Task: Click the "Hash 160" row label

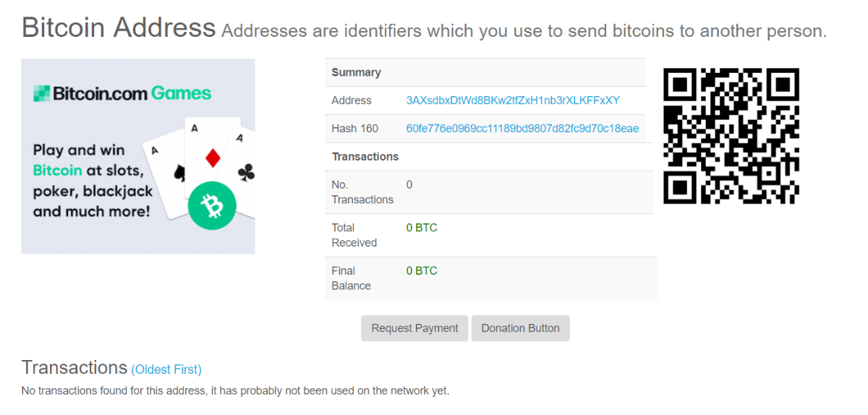Action: [x=354, y=129]
